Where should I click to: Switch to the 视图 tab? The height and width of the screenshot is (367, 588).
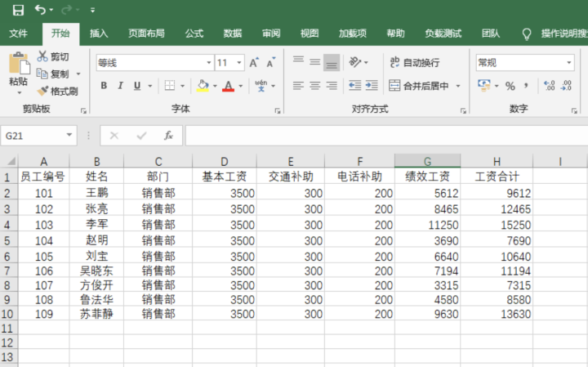click(x=310, y=34)
